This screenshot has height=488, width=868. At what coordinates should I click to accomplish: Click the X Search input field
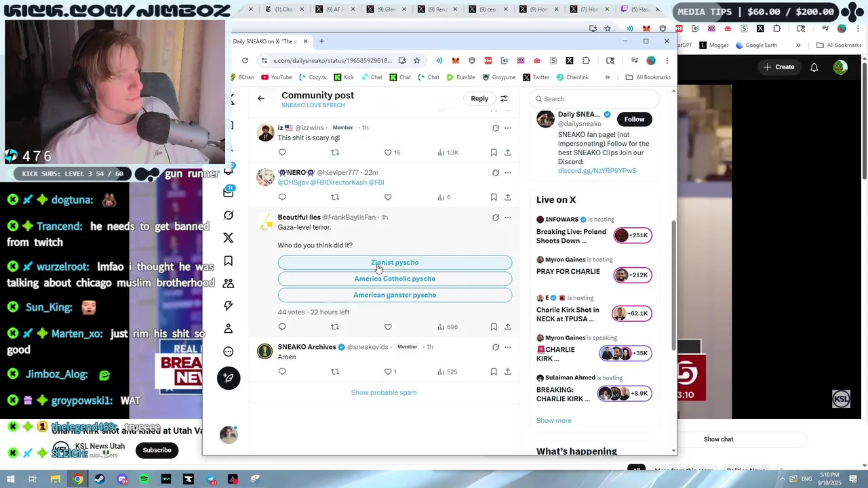click(594, 99)
